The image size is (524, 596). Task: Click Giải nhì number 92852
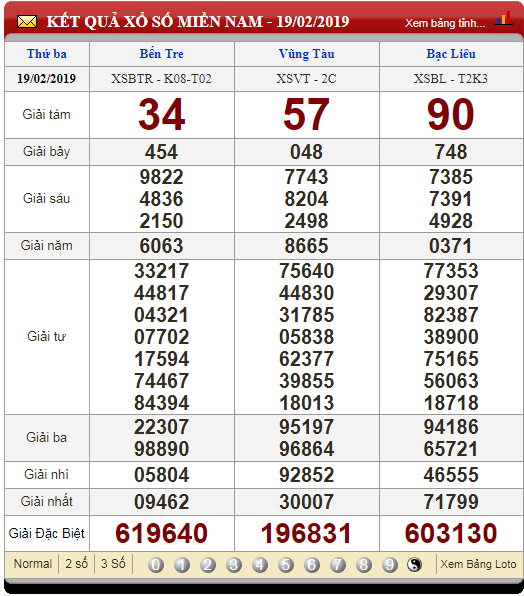point(306,475)
